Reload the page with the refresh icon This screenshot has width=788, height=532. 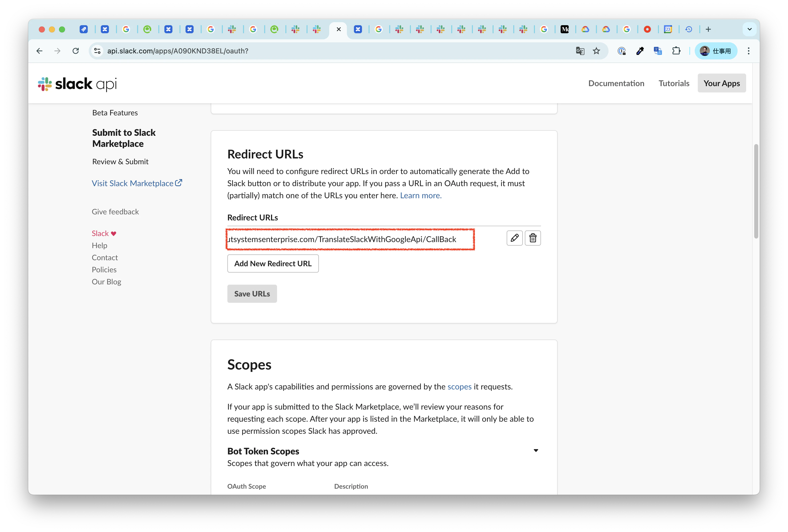[x=76, y=51]
